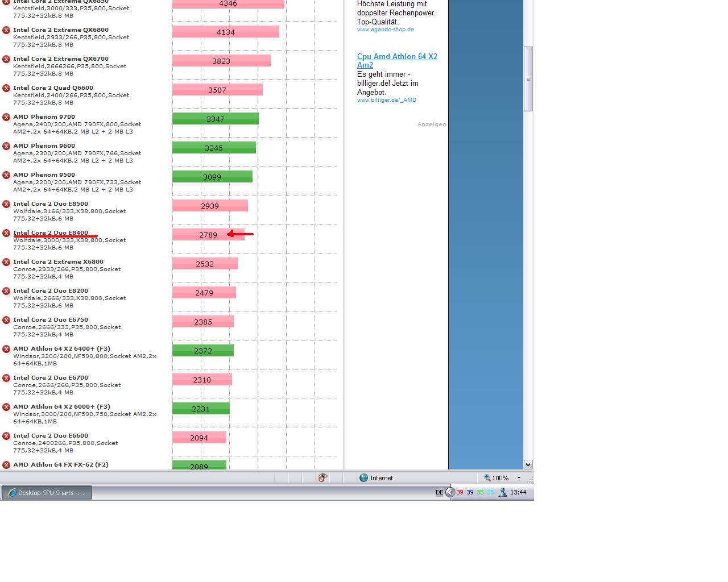Remove Intel Core 2 Extreme QX6700 with its red X
Image resolution: width=728 pixels, height=582 pixels.
(x=6, y=59)
